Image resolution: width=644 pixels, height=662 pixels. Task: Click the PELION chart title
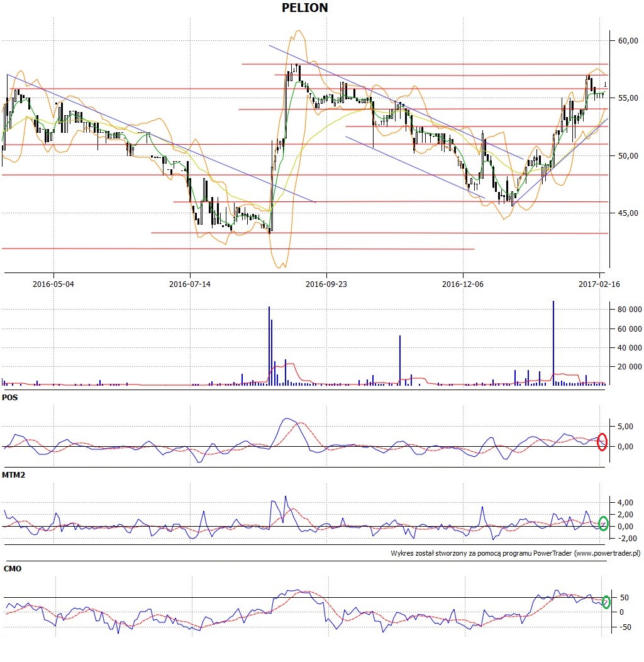(x=304, y=8)
